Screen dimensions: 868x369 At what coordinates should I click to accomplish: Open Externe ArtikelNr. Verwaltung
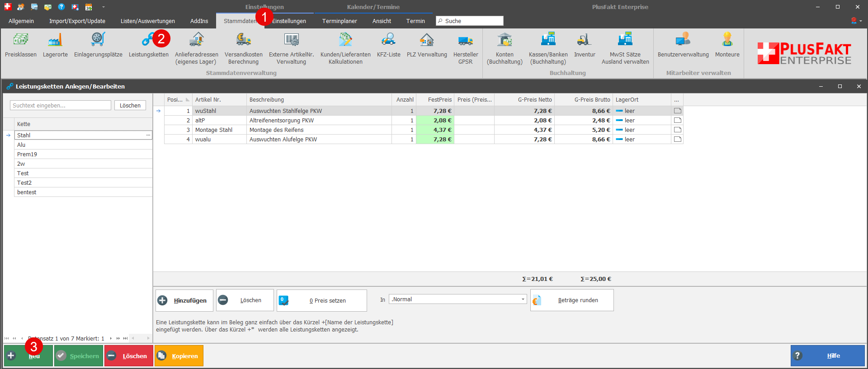point(291,48)
